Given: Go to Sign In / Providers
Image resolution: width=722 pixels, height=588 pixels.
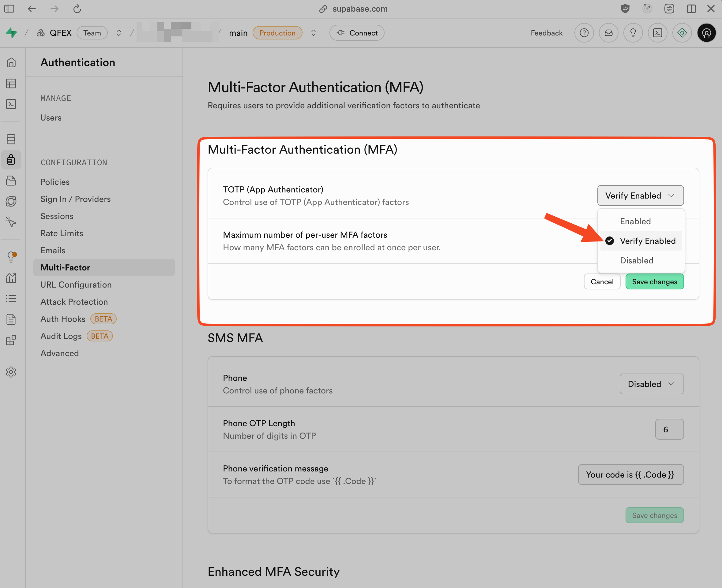Looking at the screenshot, I should tap(76, 199).
